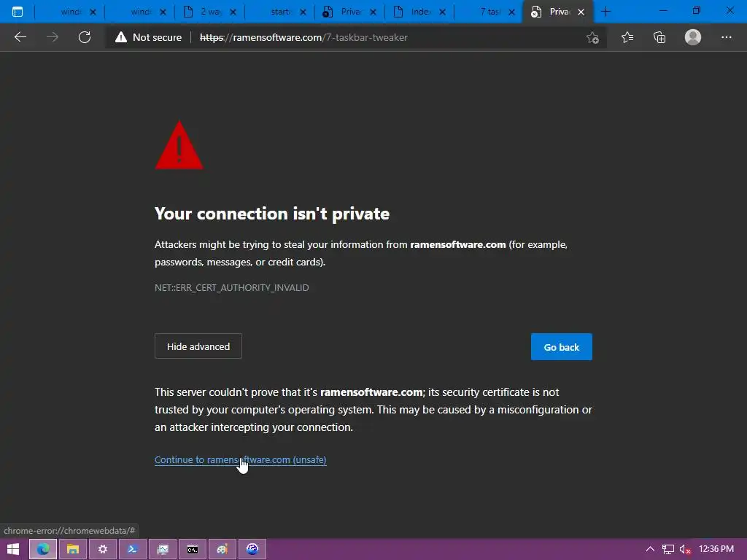Open the Collections icon
Image resolution: width=747 pixels, height=560 pixels.
pyautogui.click(x=659, y=37)
